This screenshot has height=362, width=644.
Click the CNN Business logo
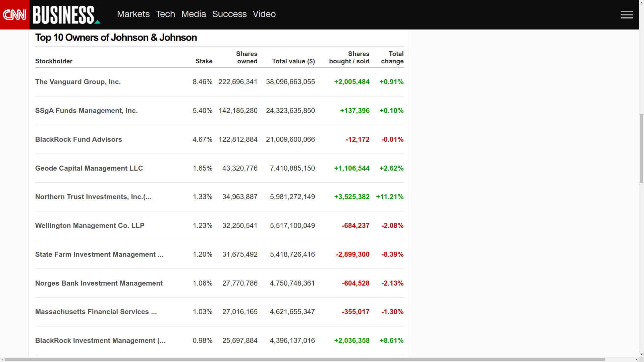coord(66,15)
